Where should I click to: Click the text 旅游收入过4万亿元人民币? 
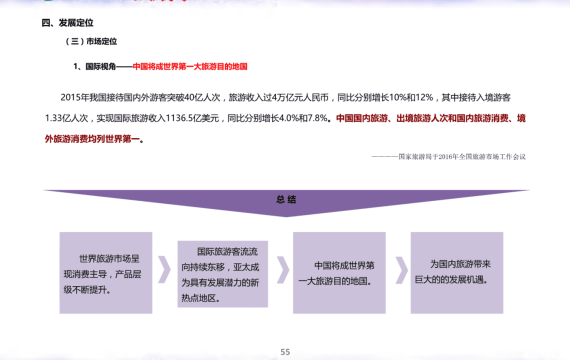[278, 97]
